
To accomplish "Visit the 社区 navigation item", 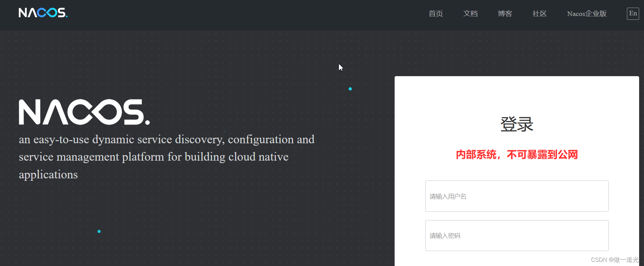I will (540, 14).
